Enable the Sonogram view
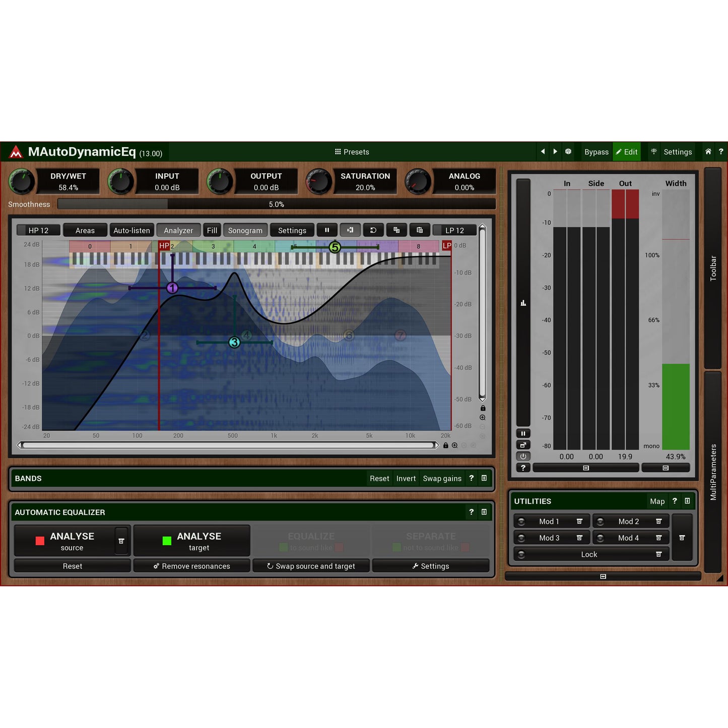The width and height of the screenshot is (728, 728). [x=245, y=230]
